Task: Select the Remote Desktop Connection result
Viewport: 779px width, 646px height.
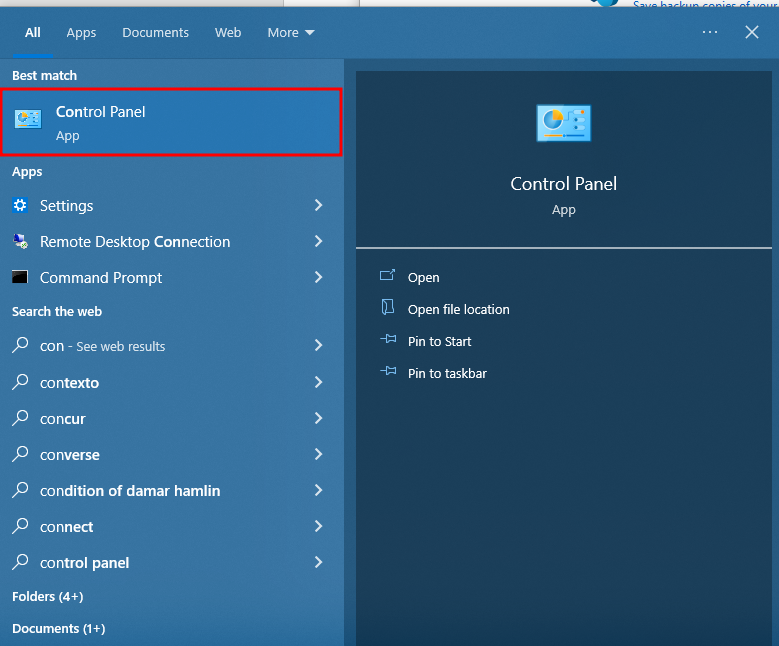Action: (x=171, y=242)
